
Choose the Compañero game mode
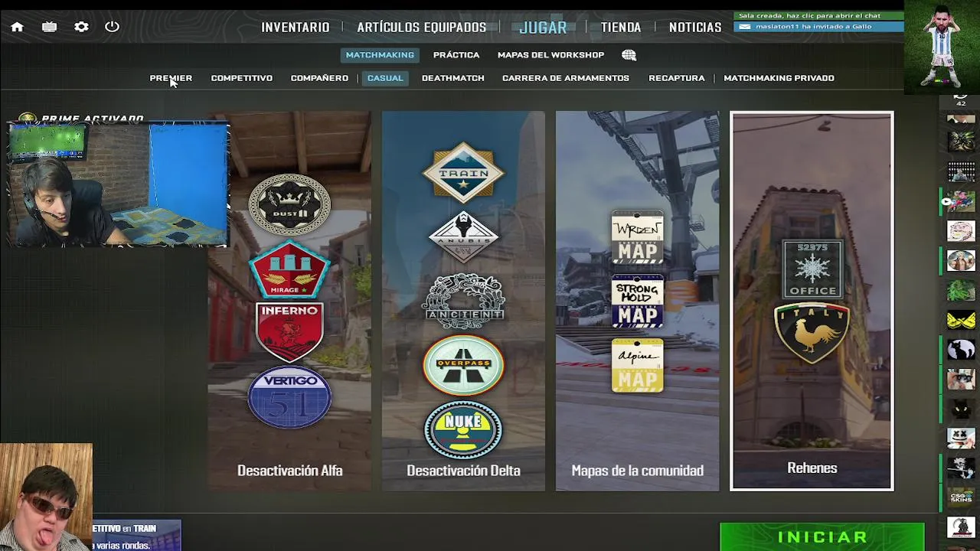pyautogui.click(x=319, y=78)
